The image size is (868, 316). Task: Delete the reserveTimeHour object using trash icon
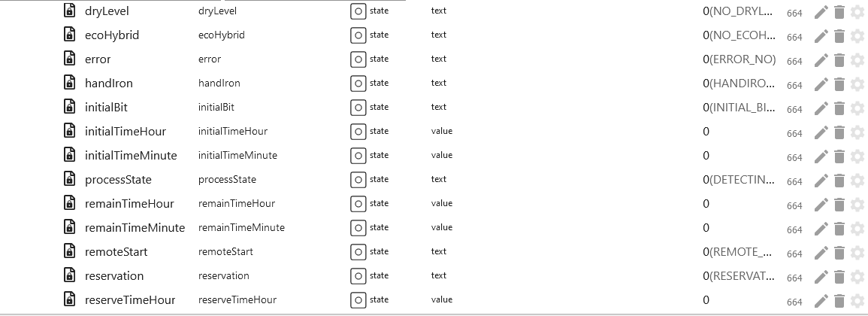[839, 301]
